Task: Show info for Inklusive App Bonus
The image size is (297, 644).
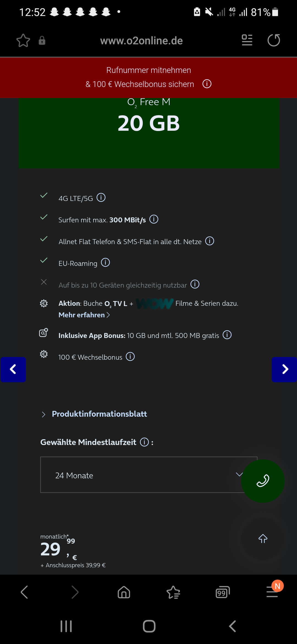Action: [x=227, y=335]
